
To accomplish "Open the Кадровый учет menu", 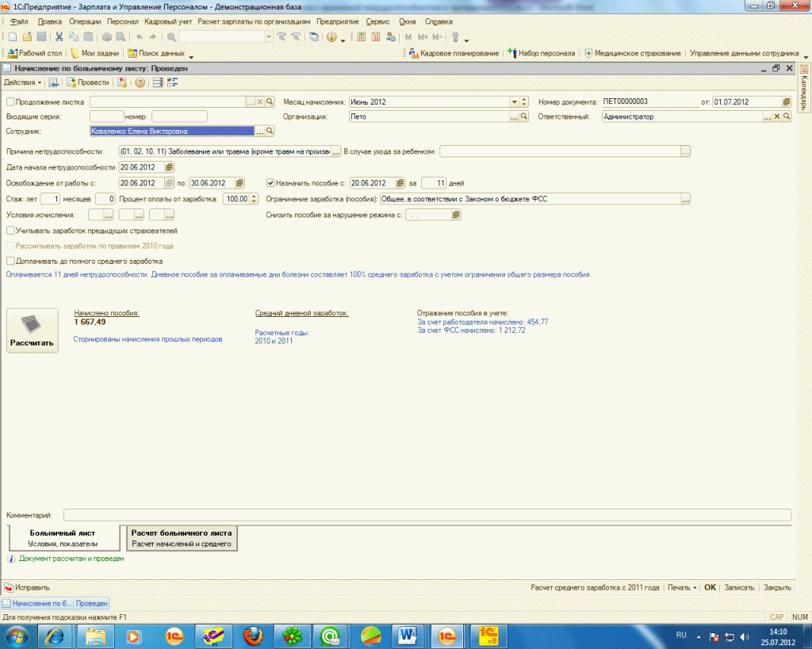I will 168,21.
